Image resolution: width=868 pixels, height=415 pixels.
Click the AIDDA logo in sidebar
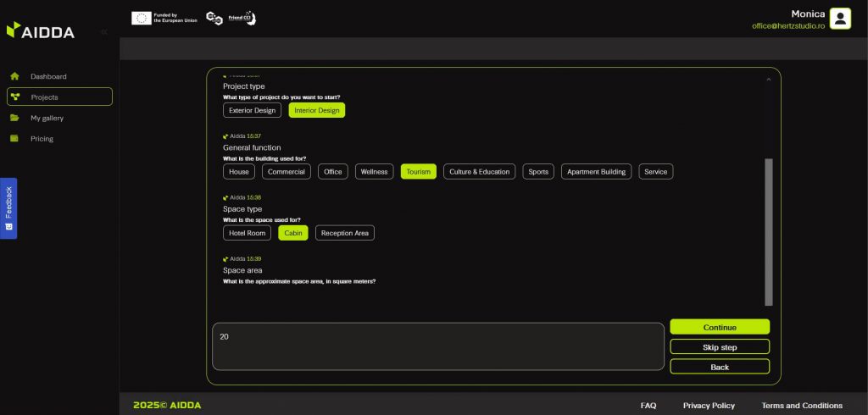41,31
